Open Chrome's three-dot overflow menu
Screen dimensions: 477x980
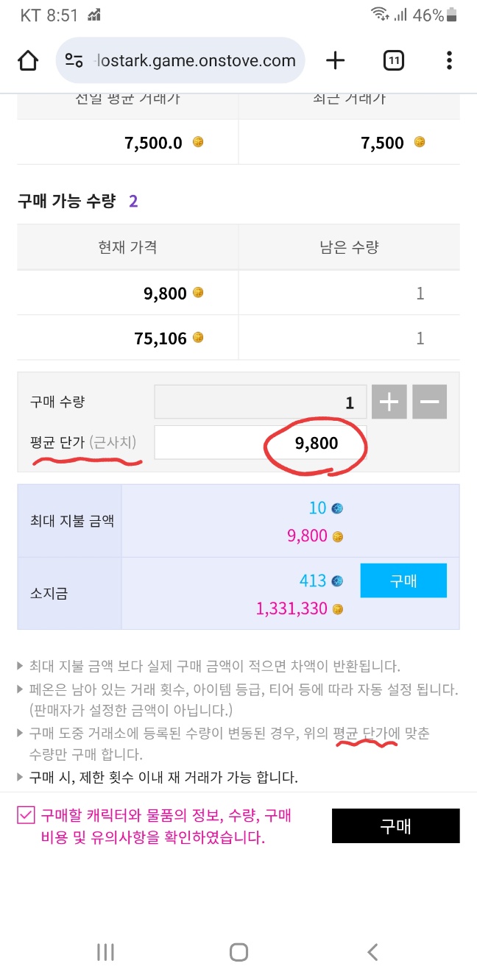tap(449, 60)
